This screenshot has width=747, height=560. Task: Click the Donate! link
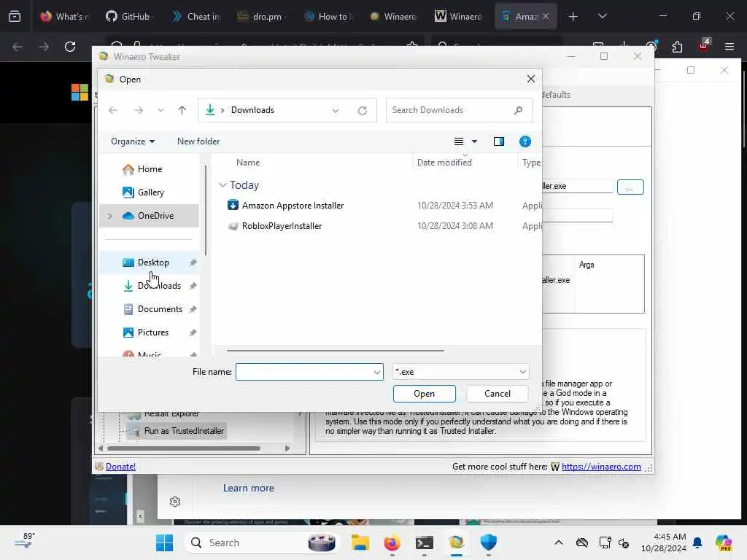(120, 467)
